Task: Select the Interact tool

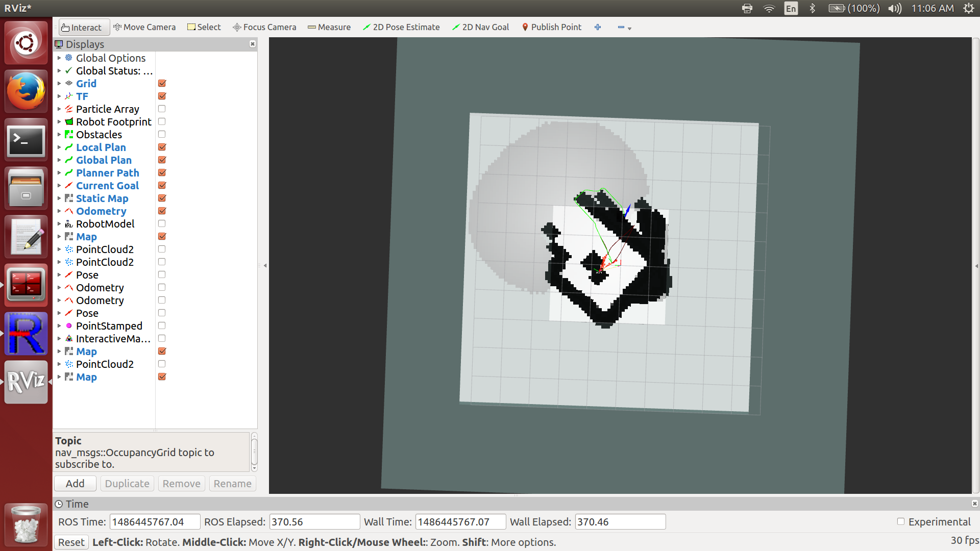Action: [84, 27]
